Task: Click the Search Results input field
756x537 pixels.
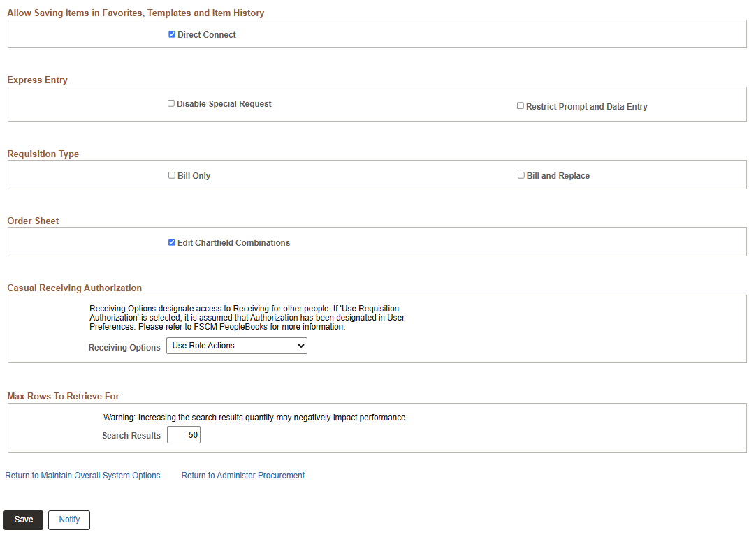Action: tap(183, 434)
